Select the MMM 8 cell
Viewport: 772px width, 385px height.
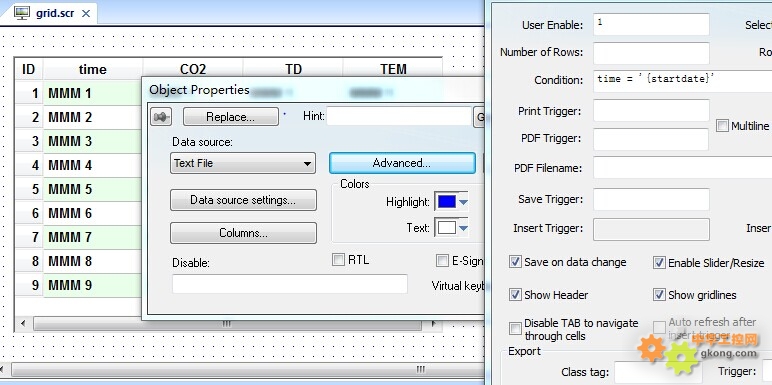point(93,261)
